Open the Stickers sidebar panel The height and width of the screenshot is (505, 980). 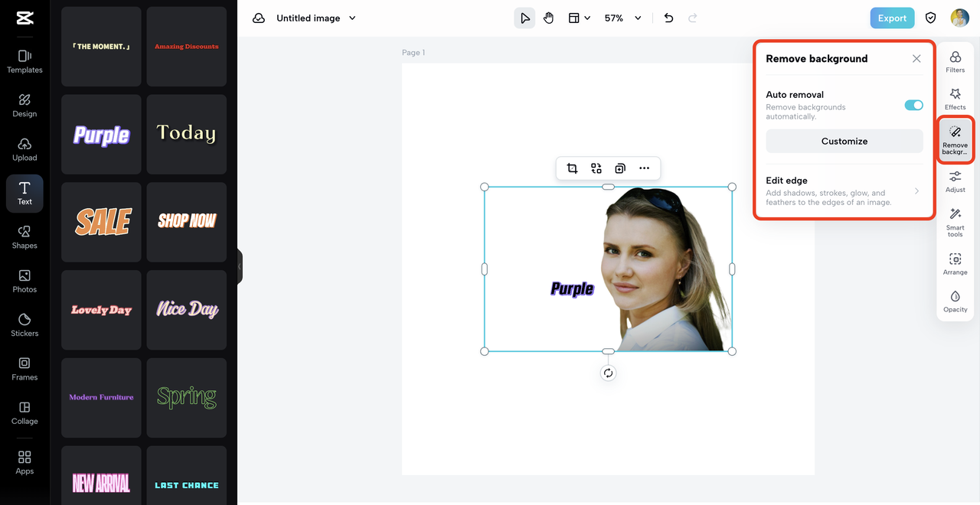click(24, 325)
